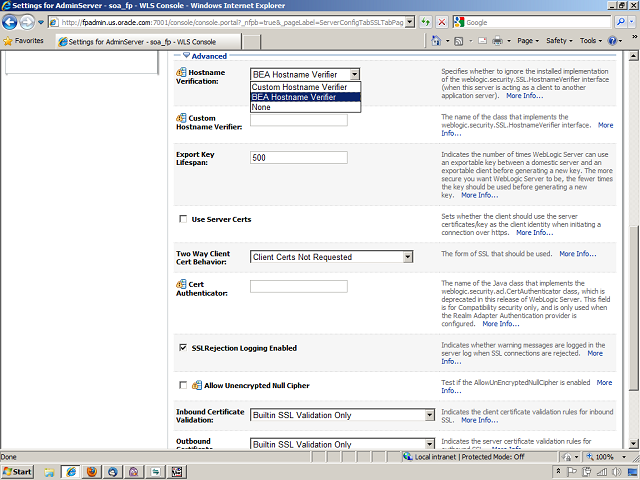Select Custom Hostname Verifier option
The width and height of the screenshot is (640, 480).
[x=305, y=87]
